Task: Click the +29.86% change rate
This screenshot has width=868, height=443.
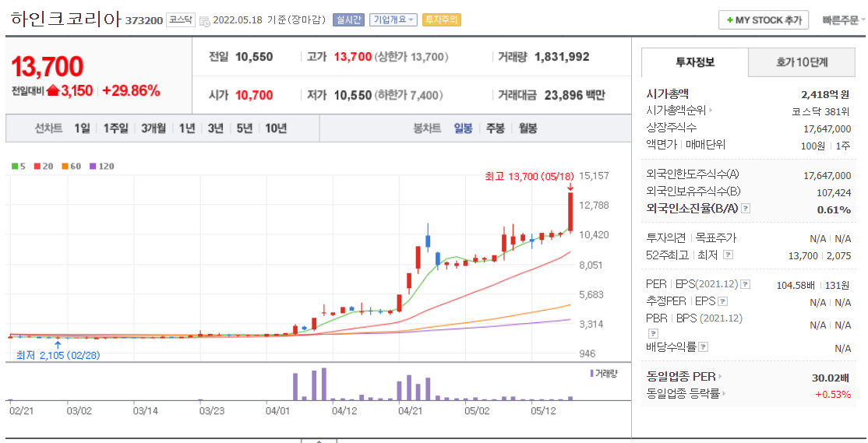Action: [x=131, y=90]
